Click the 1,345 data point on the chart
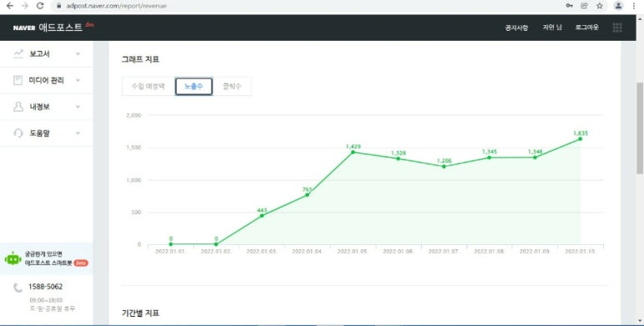The height and width of the screenshot is (326, 644). click(x=489, y=158)
